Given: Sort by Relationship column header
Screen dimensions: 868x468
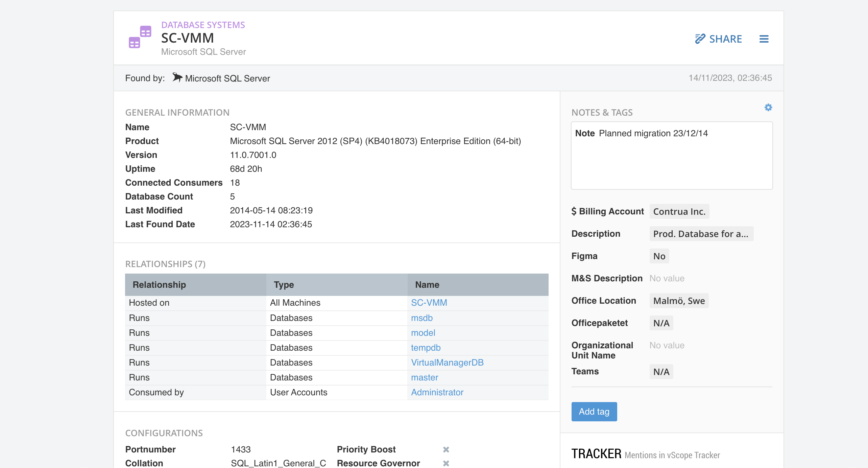Looking at the screenshot, I should click(196, 285).
